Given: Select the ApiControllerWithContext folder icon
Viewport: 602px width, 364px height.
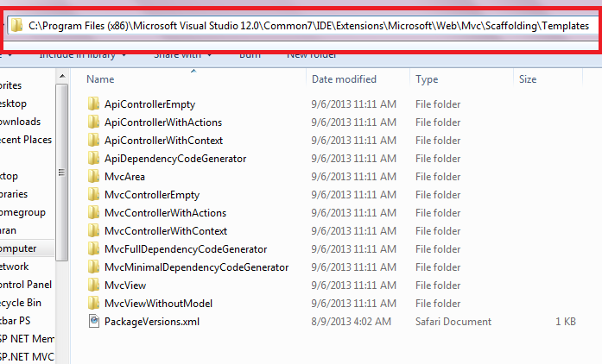Looking at the screenshot, I should [x=93, y=140].
